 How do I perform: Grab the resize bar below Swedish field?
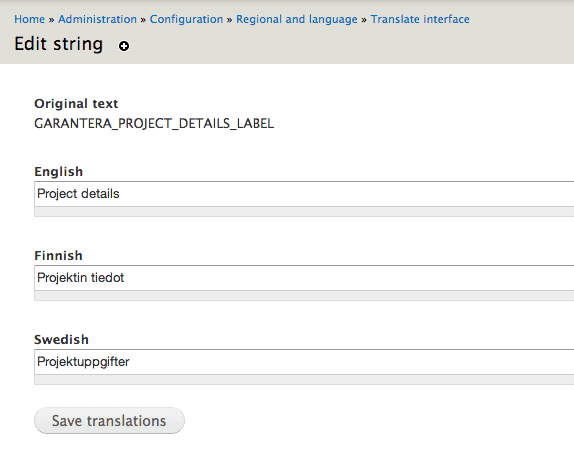click(304, 380)
